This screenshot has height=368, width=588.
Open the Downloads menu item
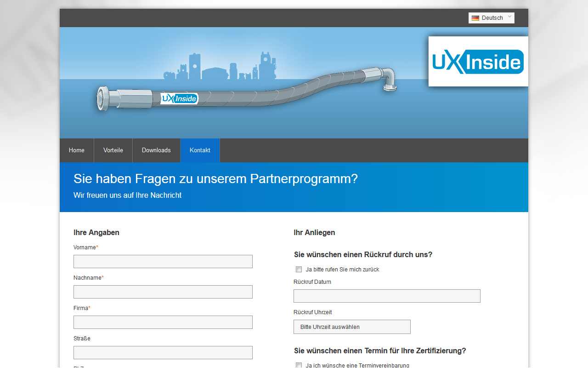pos(156,150)
